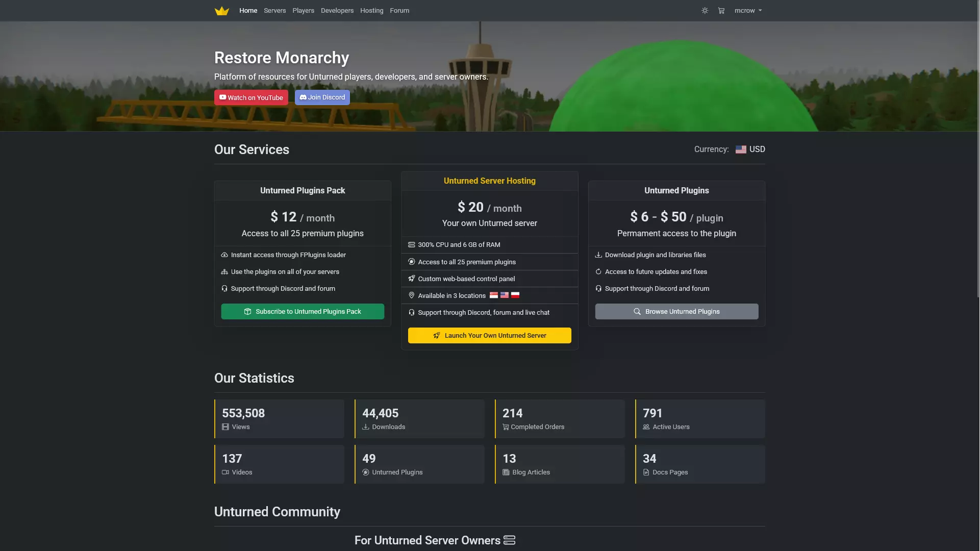Screen dimensions: 980x551
Task: Click Watch on YouTube button
Action: (x=251, y=97)
